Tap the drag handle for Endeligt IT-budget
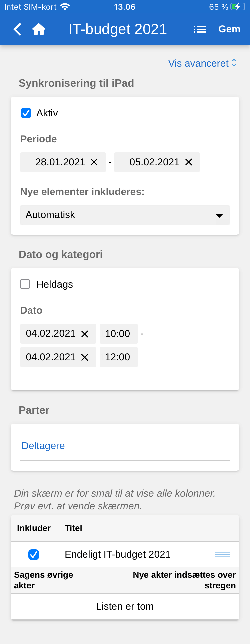The height and width of the screenshot is (644, 250). tap(223, 554)
